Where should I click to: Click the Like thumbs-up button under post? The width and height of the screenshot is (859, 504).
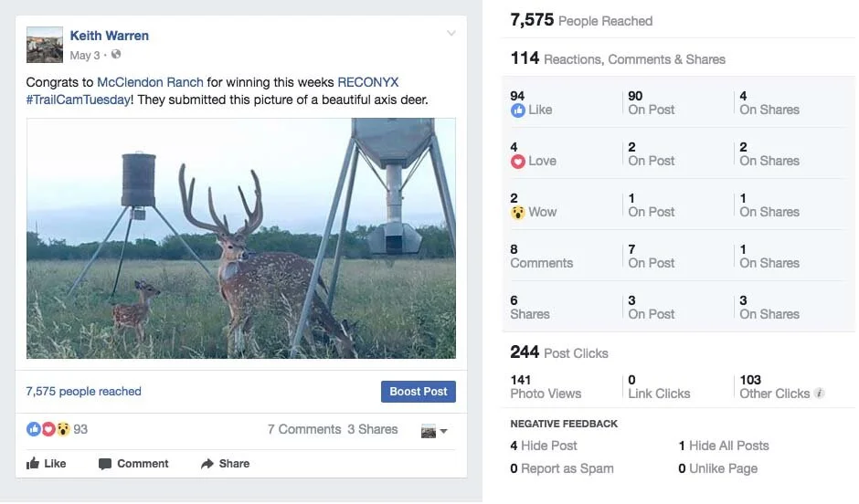[x=46, y=464]
